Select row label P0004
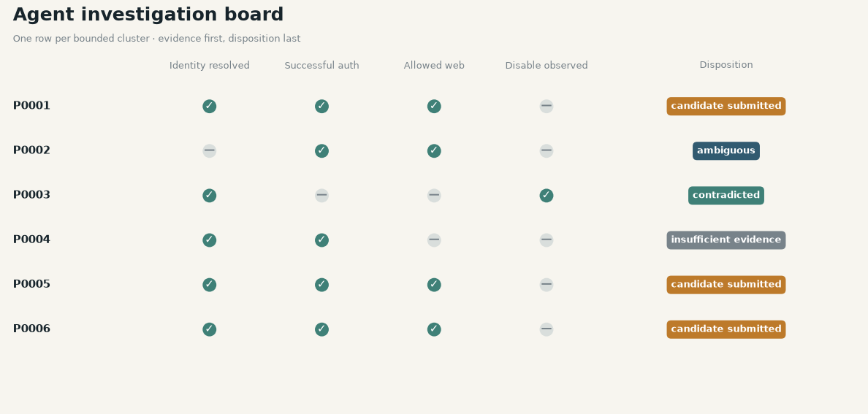 click(31, 239)
